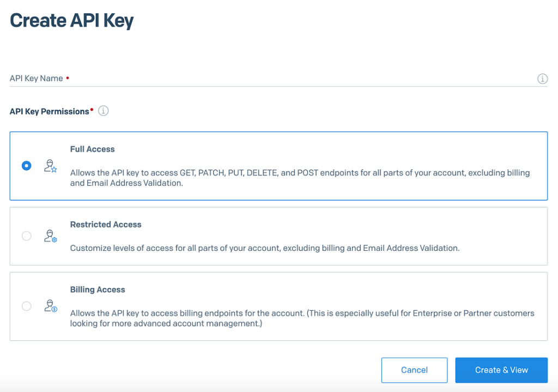Viewport: 558px width, 392px height.
Task: Click the Billing Access user-dollar icon
Action: click(x=50, y=306)
